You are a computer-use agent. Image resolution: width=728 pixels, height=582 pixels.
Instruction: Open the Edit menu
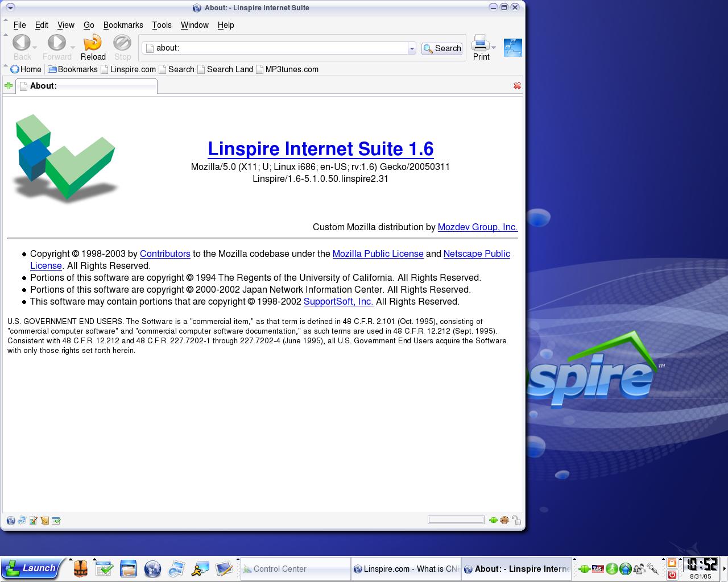coord(42,25)
